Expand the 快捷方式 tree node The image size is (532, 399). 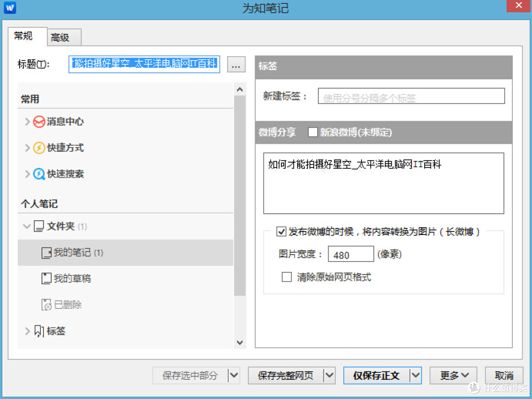click(x=27, y=148)
